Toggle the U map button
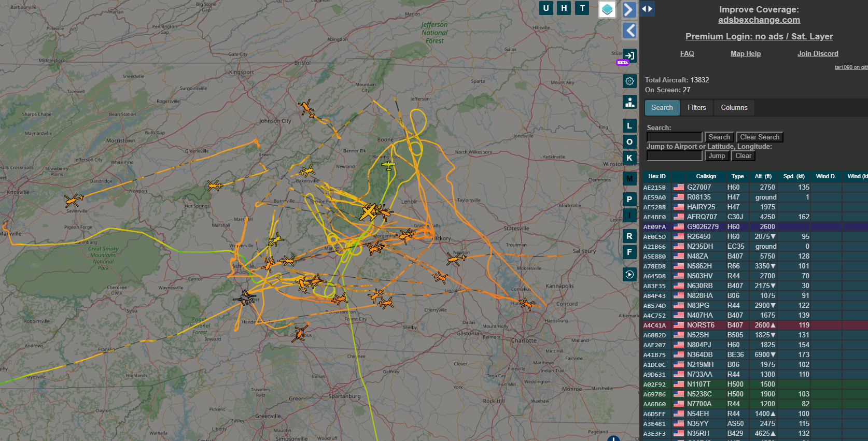This screenshot has height=441, width=868. [x=546, y=8]
